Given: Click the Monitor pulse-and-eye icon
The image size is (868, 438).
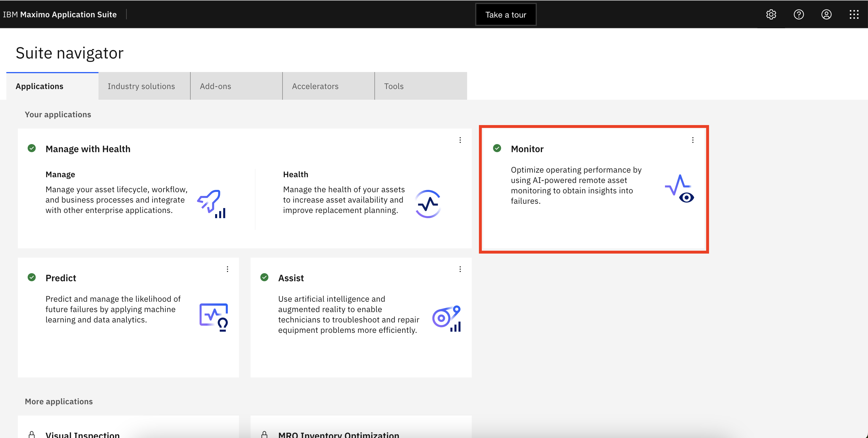Looking at the screenshot, I should click(679, 188).
